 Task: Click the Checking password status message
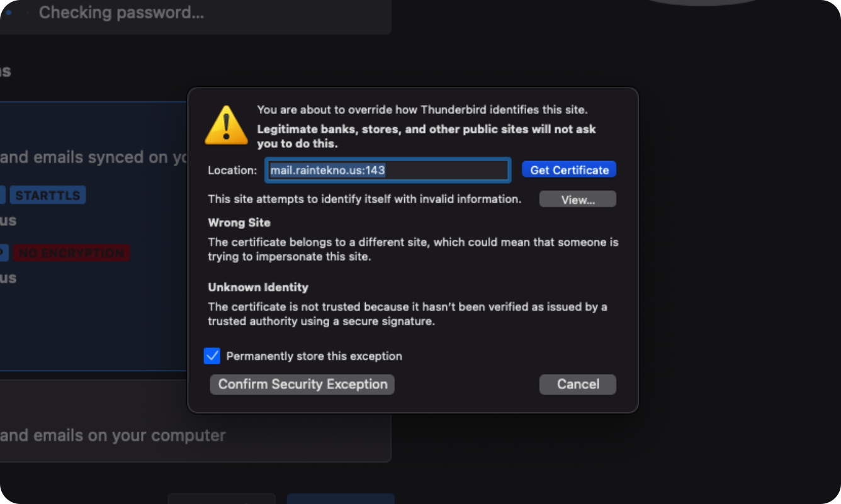point(121,13)
